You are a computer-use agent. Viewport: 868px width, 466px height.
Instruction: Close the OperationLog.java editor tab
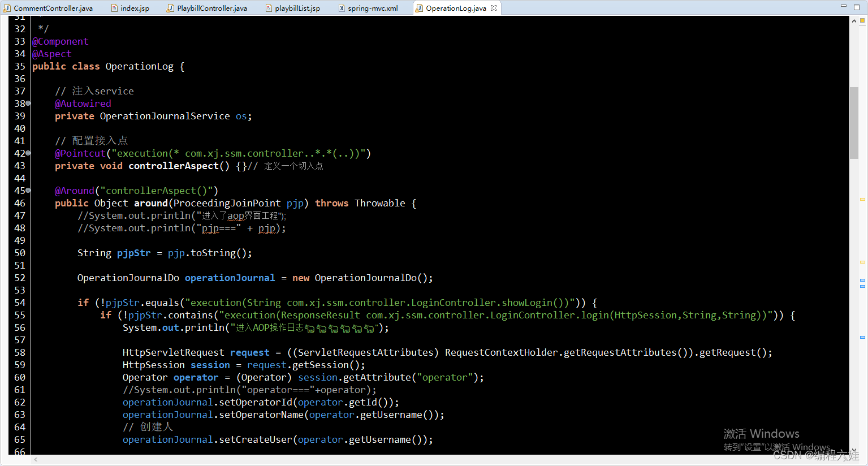pos(494,8)
